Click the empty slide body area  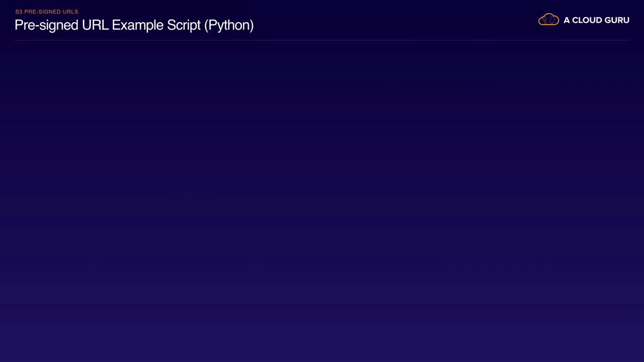coord(322,201)
